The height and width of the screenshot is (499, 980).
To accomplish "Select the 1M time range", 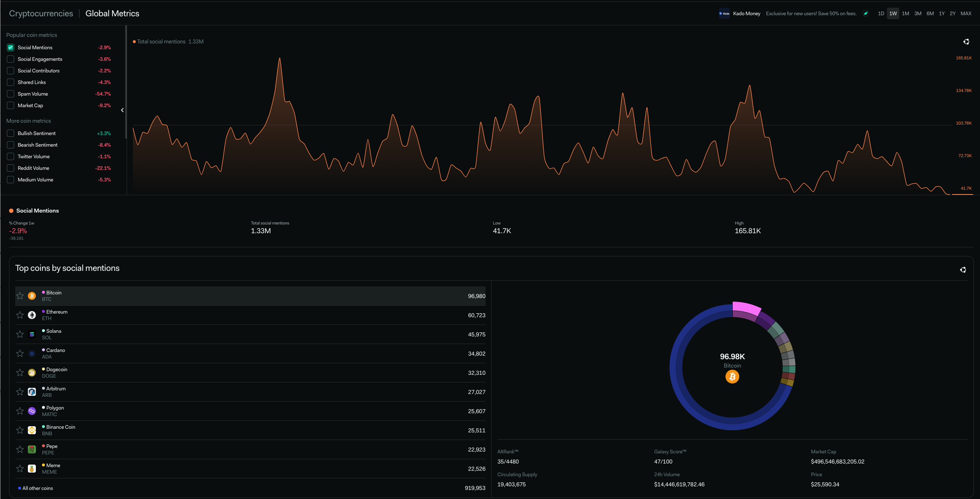I will pos(905,14).
